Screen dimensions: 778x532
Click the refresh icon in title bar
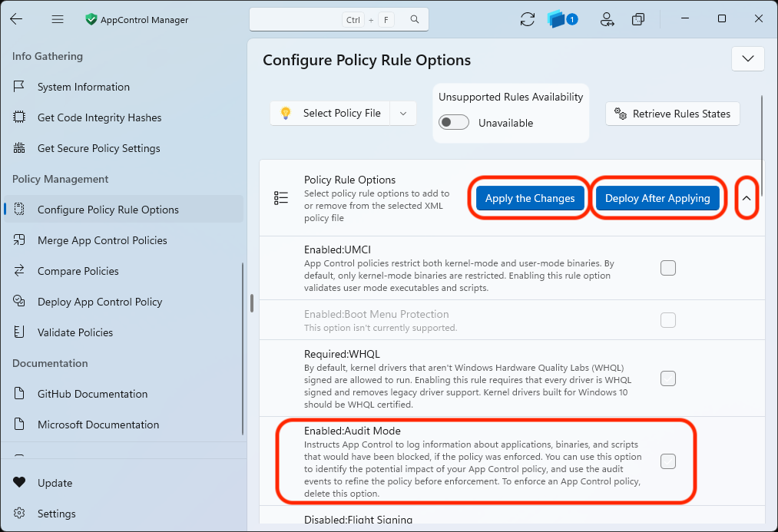click(x=527, y=19)
